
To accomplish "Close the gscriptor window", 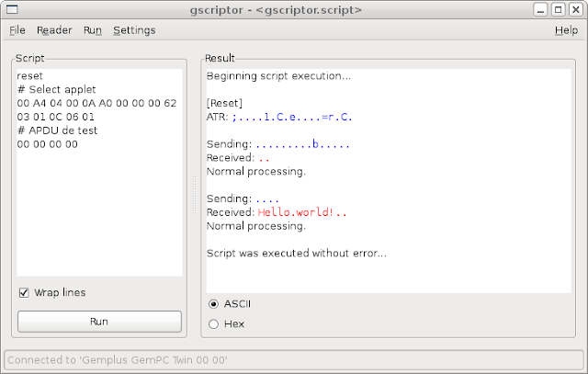I will point(576,10).
